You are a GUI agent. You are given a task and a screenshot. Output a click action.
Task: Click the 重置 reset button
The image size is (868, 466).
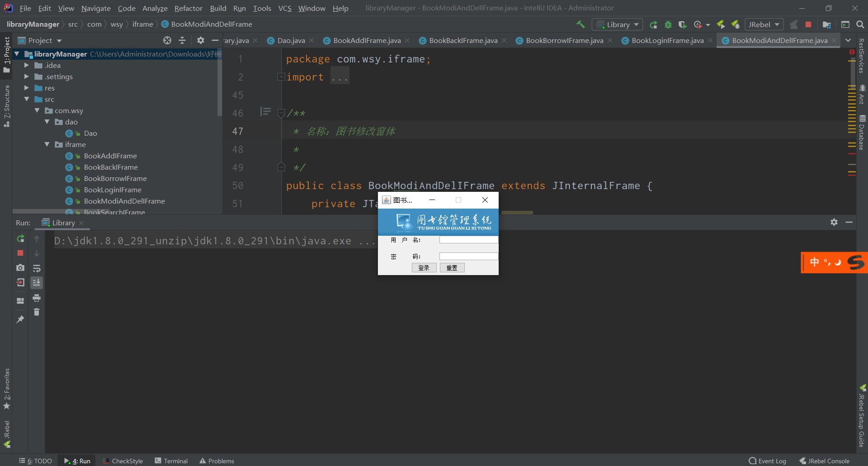(x=452, y=268)
